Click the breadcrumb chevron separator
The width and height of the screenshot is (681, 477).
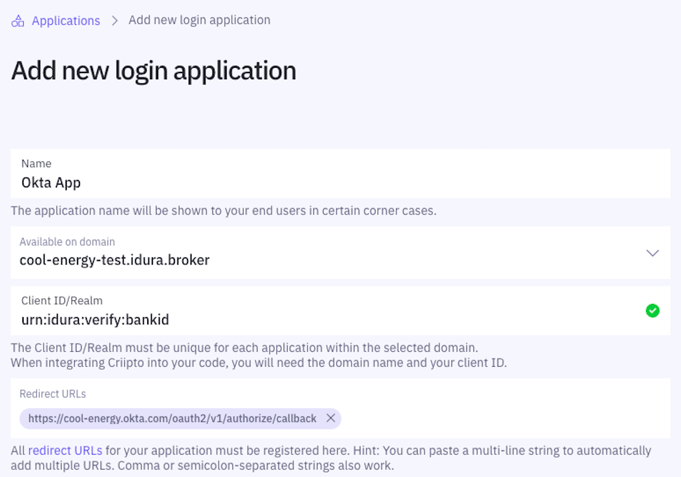pyautogui.click(x=115, y=20)
